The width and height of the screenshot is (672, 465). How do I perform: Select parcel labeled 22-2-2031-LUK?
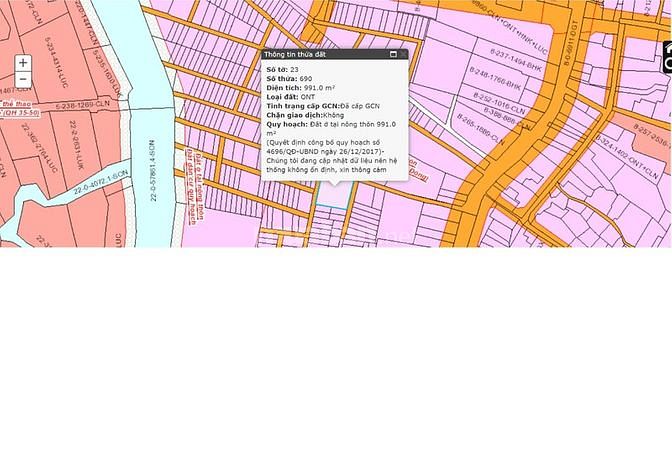(77, 145)
